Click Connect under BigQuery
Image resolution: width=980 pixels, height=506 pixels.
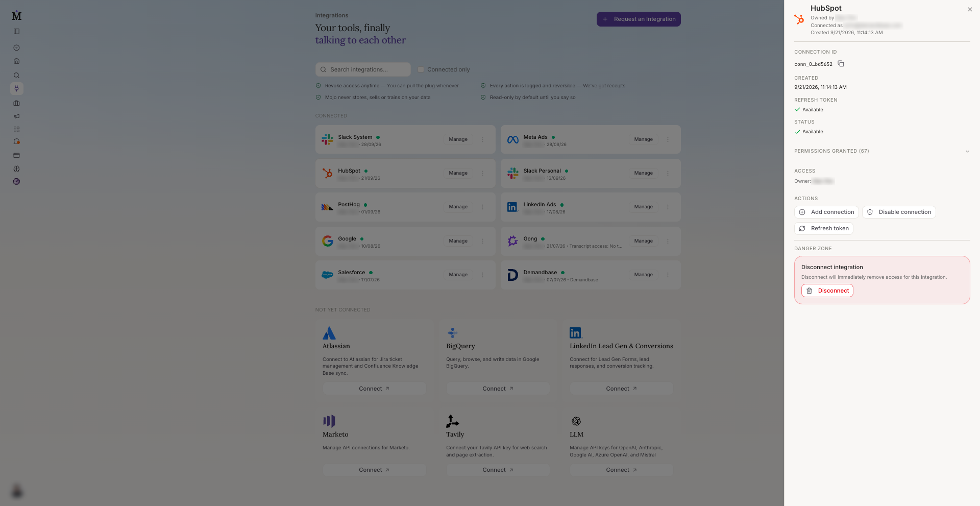[498, 389]
